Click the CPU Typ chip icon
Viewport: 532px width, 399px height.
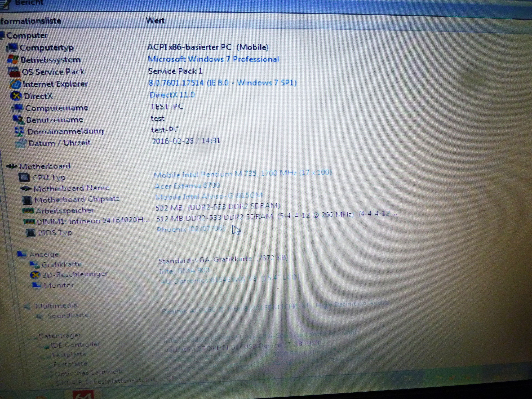tap(24, 178)
